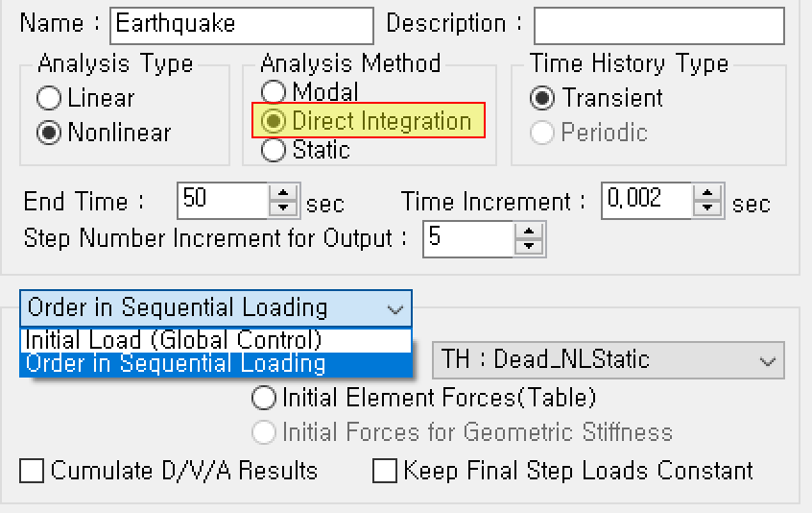
Task: Increase Time Increment with up arrow
Action: (708, 193)
